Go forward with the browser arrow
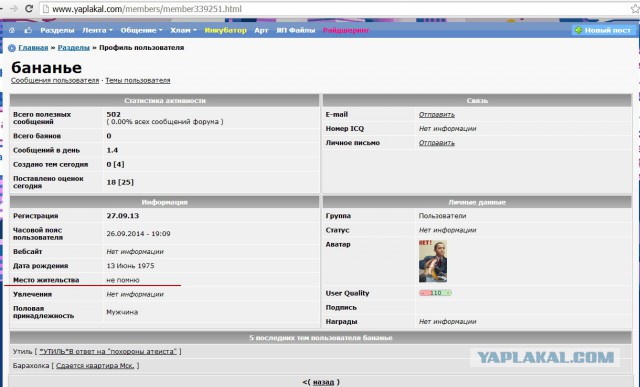Screen dimensions: 640x387 click(x=13, y=9)
